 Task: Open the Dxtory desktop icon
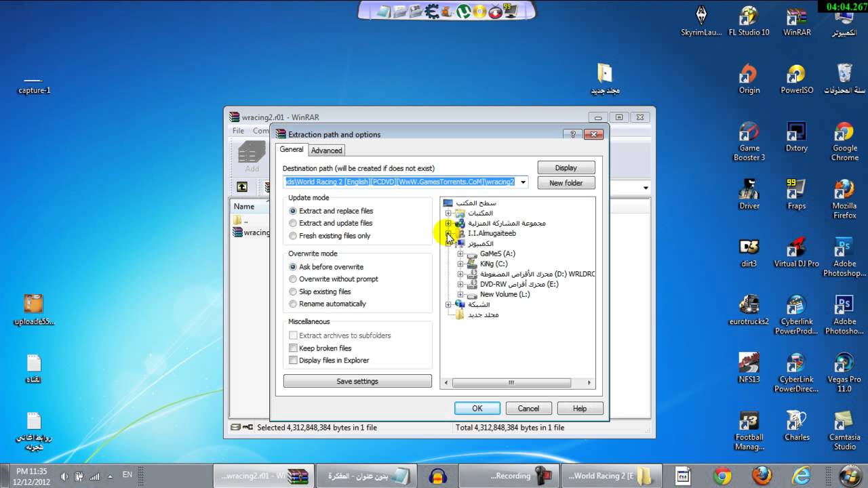(797, 137)
